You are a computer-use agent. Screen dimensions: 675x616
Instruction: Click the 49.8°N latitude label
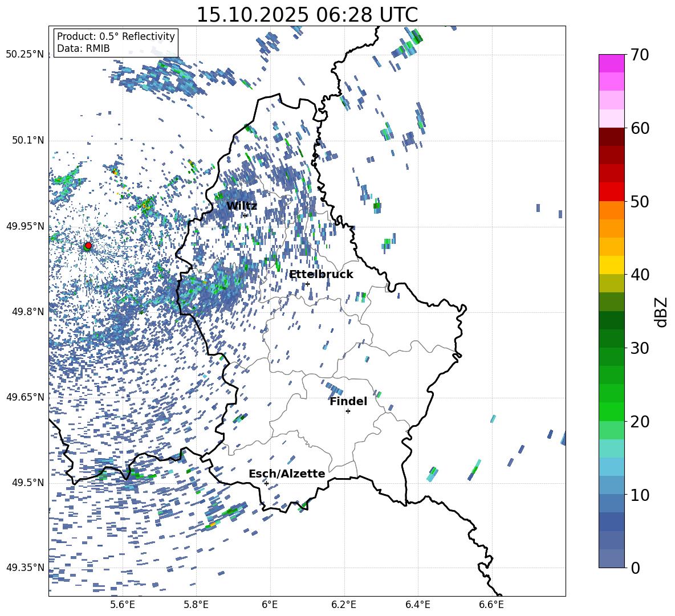28,312
